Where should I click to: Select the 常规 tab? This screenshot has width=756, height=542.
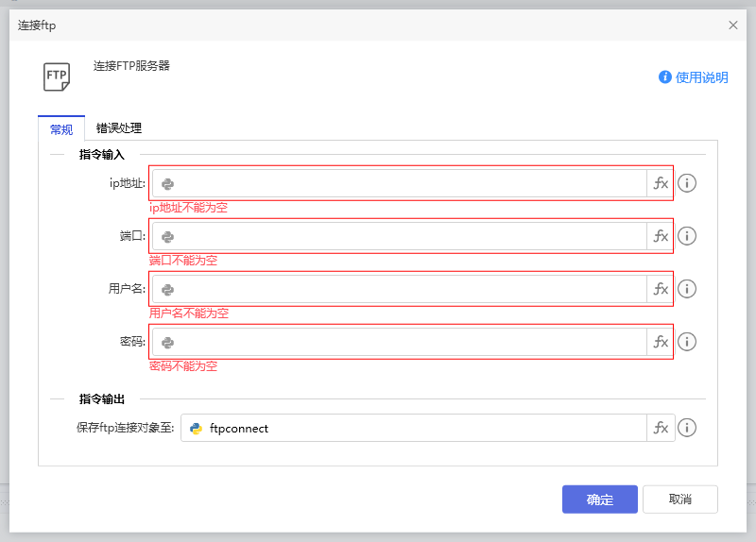(x=61, y=129)
